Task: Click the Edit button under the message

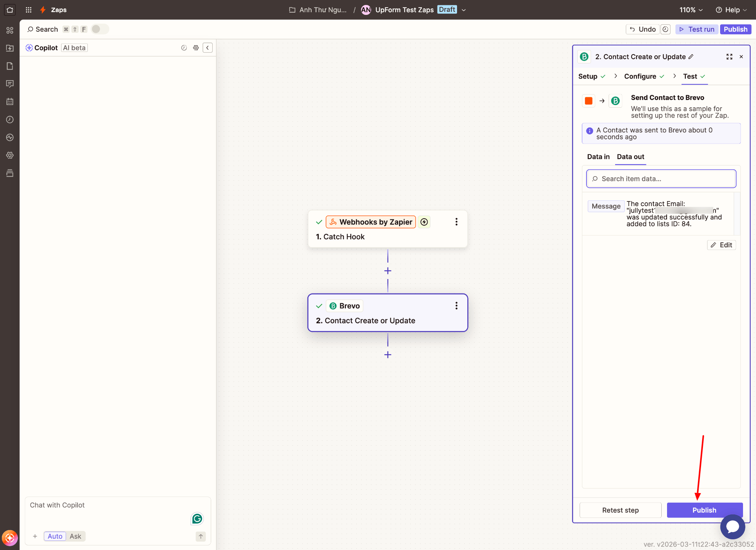Action: [x=721, y=245]
